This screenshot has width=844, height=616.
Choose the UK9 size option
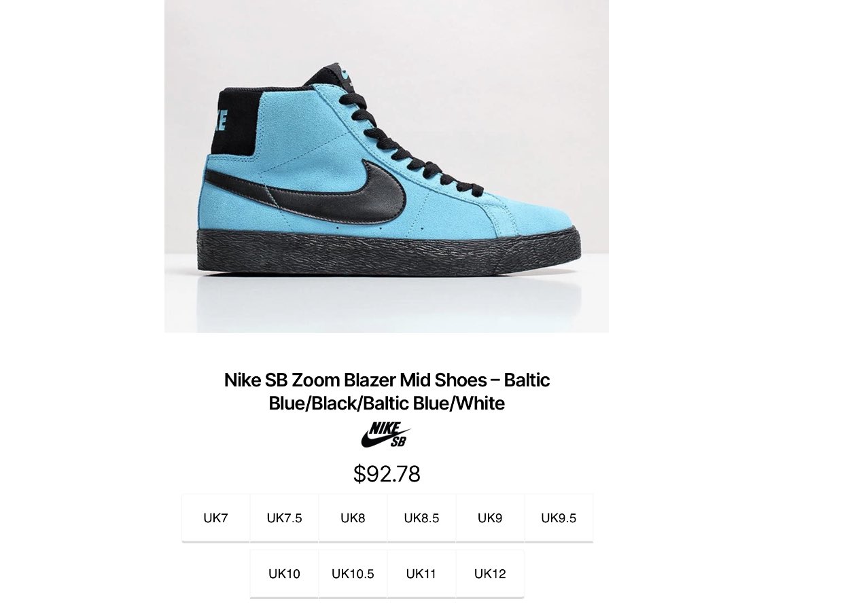point(490,518)
